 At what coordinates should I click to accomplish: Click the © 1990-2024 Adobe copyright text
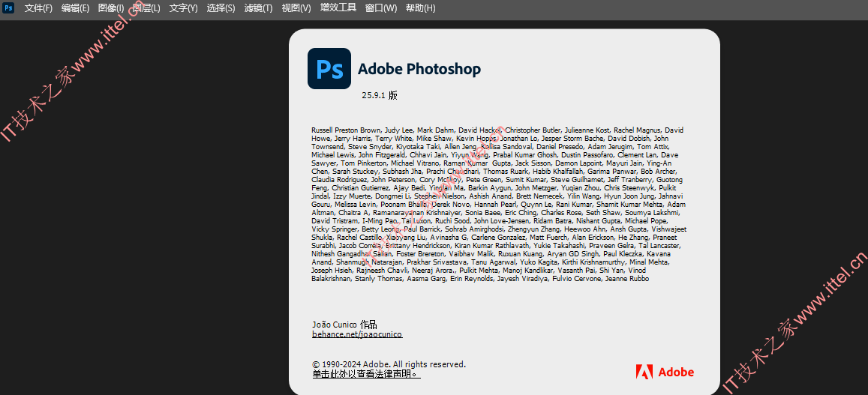(389, 364)
